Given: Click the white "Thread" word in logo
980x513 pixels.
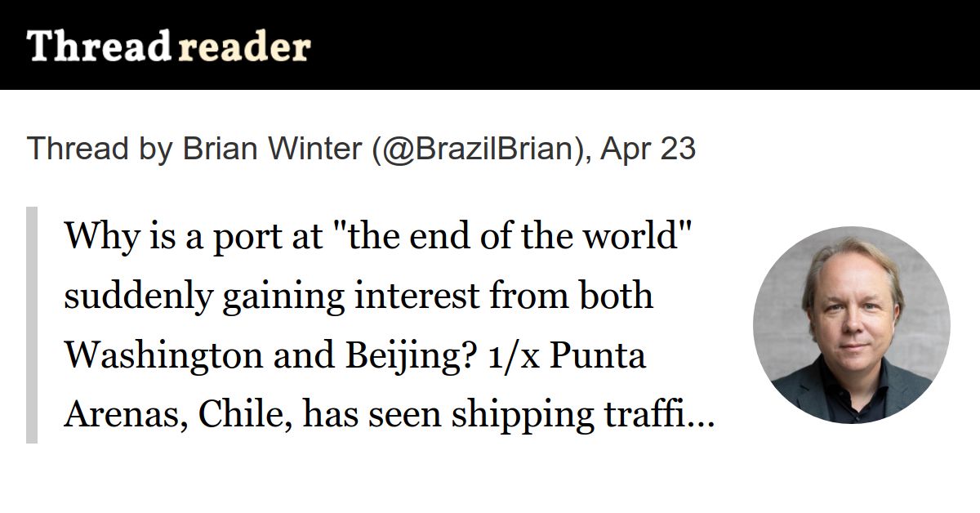Looking at the screenshot, I should click(x=97, y=46).
